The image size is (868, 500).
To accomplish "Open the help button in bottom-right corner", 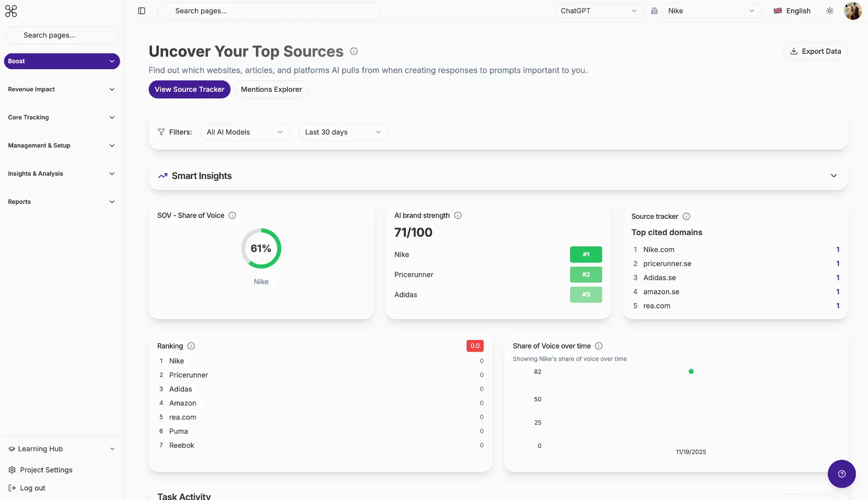I will [x=841, y=474].
